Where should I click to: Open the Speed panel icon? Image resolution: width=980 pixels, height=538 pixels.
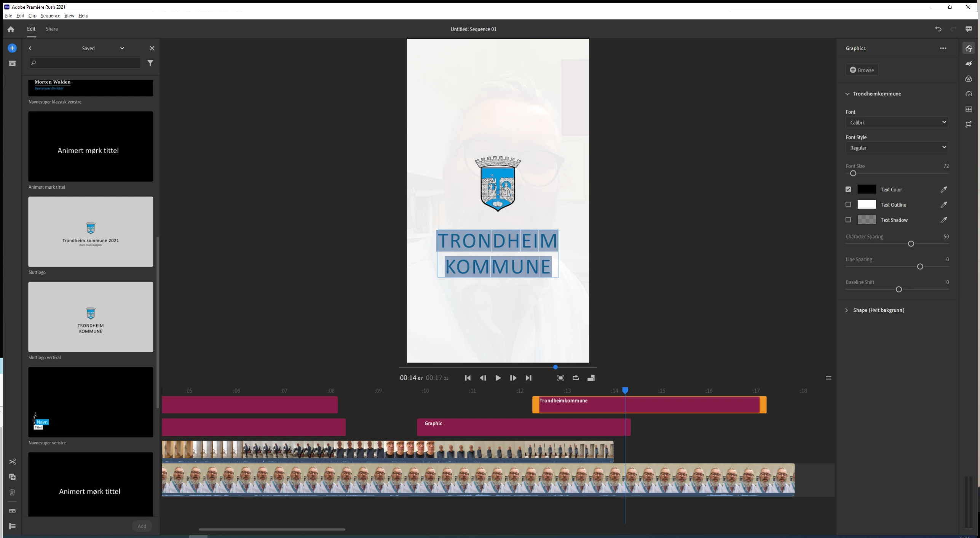[969, 94]
